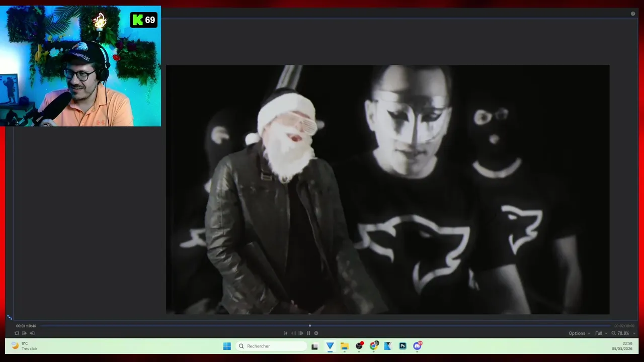Open Photoshop from the taskbar

pyautogui.click(x=403, y=346)
